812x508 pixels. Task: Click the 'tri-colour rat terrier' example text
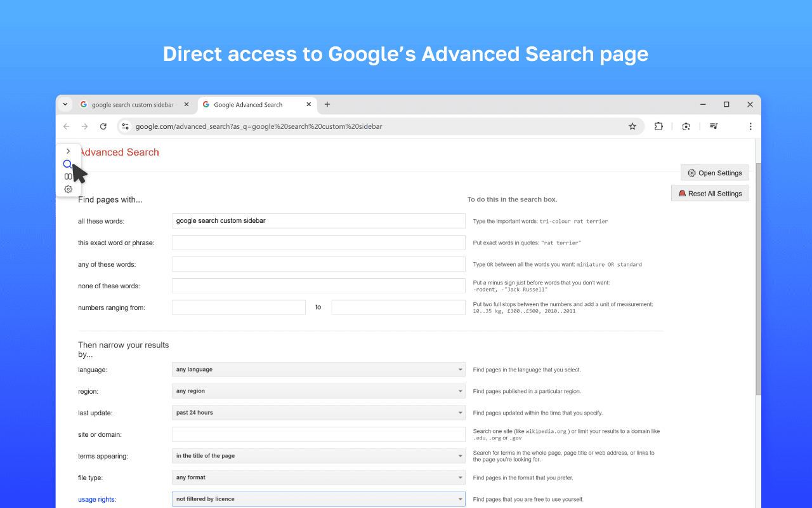click(x=573, y=222)
